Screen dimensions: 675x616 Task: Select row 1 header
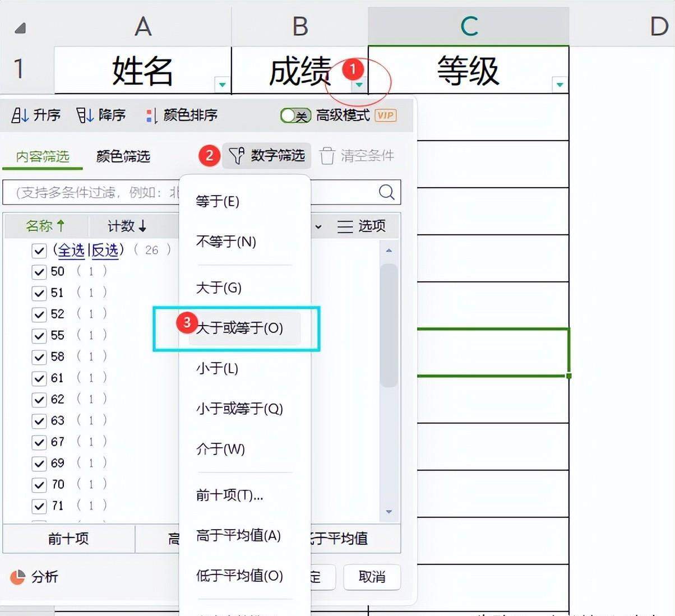(19, 70)
